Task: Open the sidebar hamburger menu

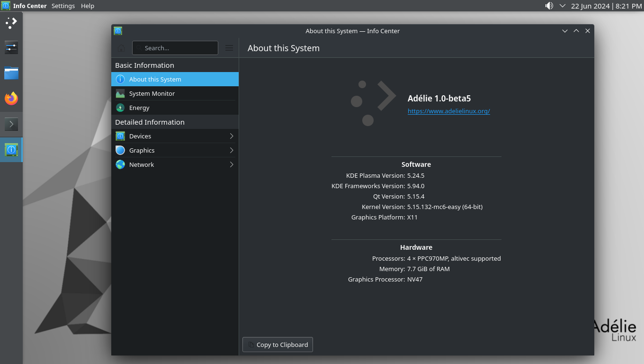Action: [x=229, y=48]
